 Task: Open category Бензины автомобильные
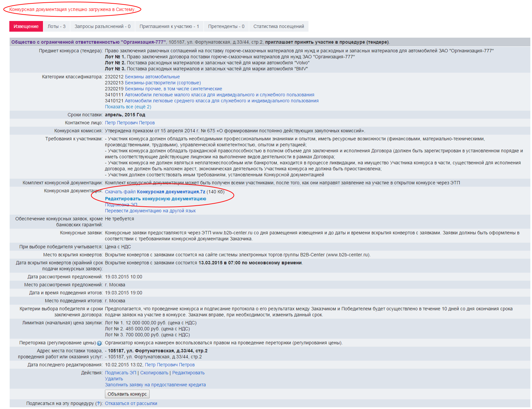[x=152, y=77]
